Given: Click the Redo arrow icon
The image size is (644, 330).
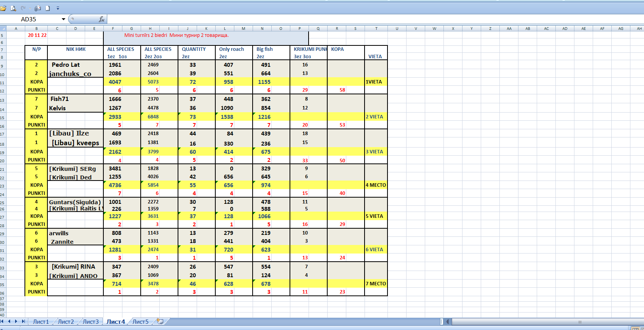Looking at the screenshot, I should point(23,8).
